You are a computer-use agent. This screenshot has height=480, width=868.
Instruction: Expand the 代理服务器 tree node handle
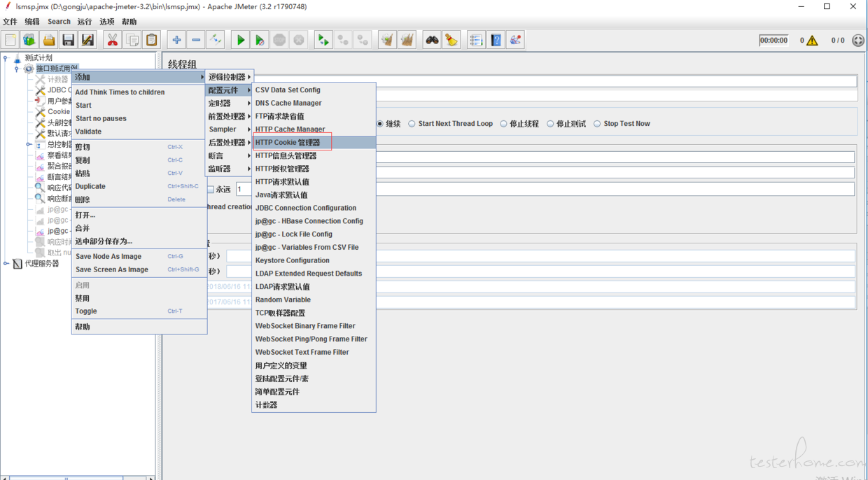tap(6, 264)
